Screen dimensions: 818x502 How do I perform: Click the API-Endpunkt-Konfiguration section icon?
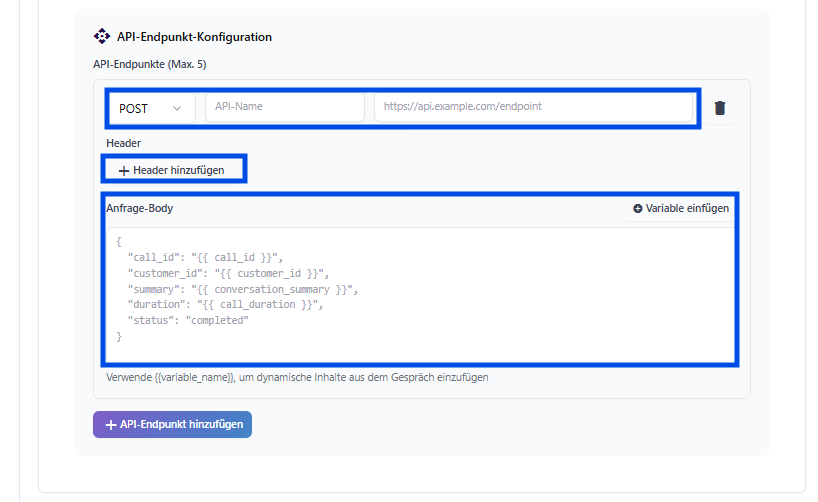pyautogui.click(x=102, y=37)
